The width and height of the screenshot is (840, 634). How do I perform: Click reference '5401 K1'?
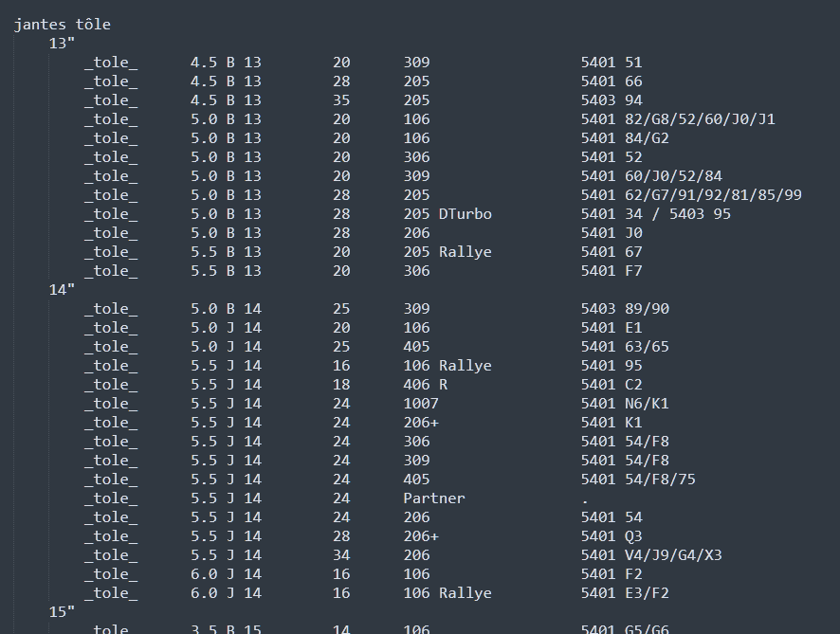(612, 423)
